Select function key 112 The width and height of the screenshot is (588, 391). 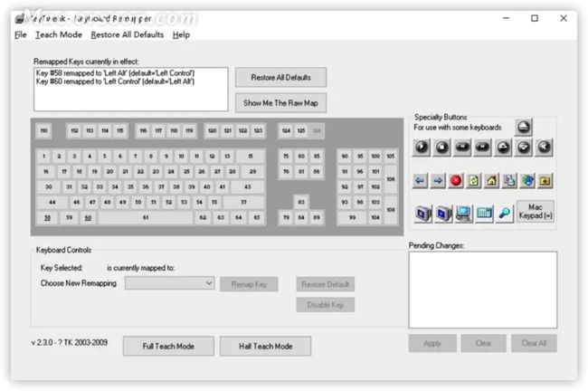pyautogui.click(x=74, y=130)
